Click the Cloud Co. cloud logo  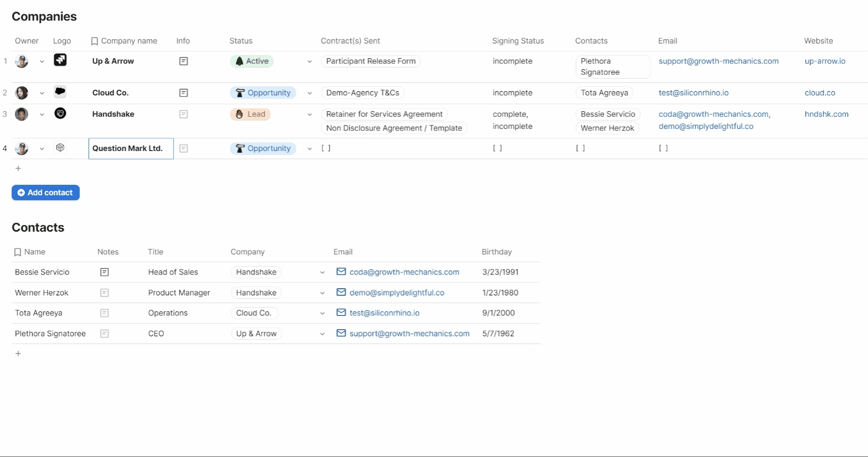click(60, 92)
